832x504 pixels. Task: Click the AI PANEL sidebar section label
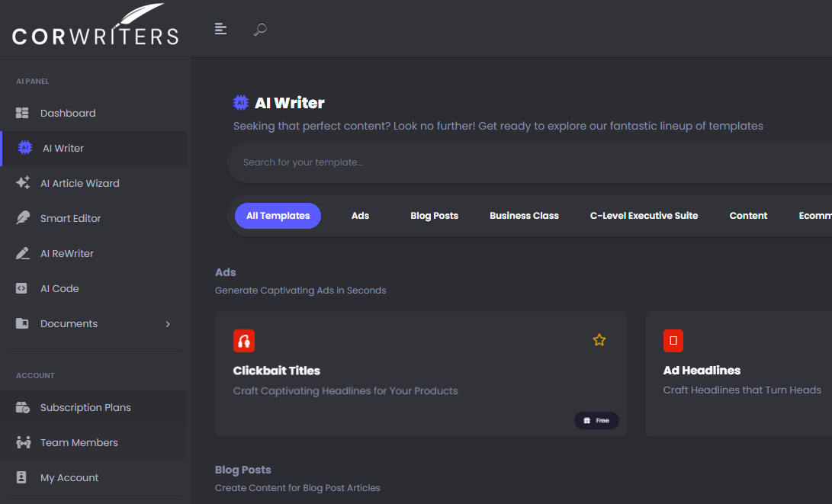(x=32, y=81)
